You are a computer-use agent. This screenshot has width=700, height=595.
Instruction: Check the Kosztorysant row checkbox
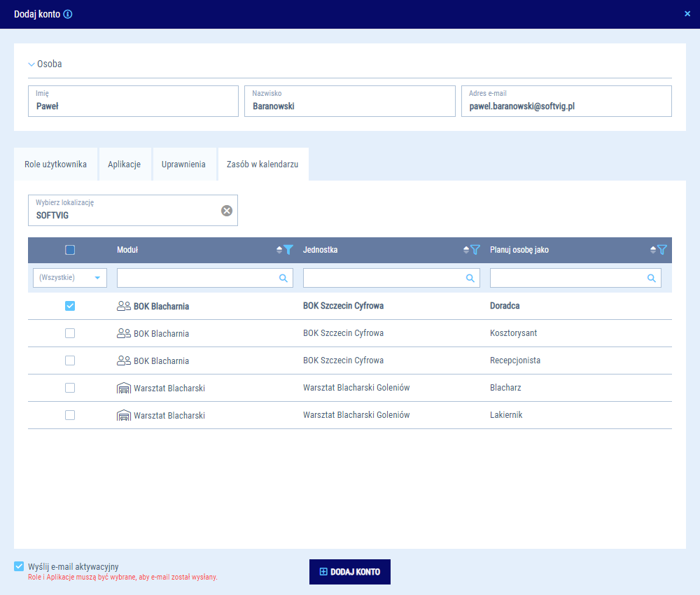point(70,333)
